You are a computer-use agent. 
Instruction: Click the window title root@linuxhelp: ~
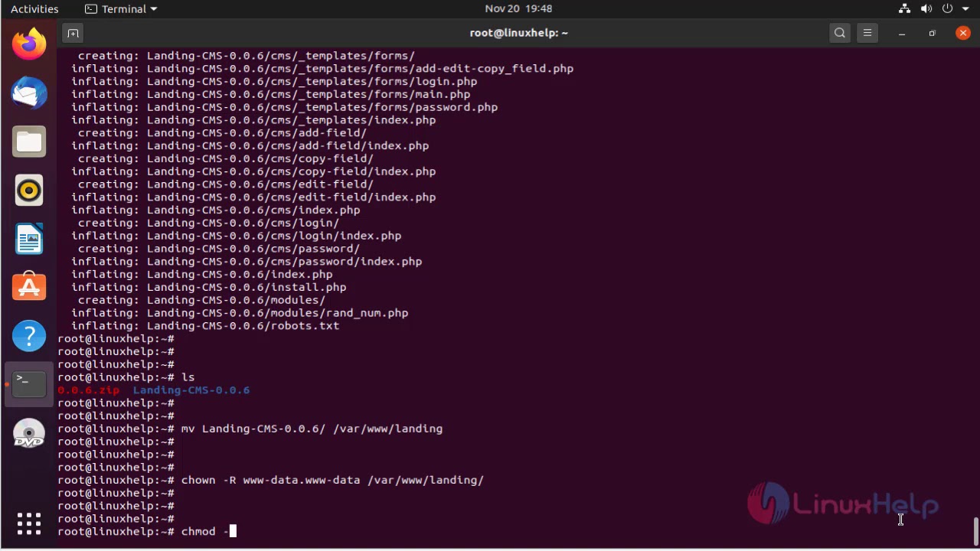pos(518,33)
